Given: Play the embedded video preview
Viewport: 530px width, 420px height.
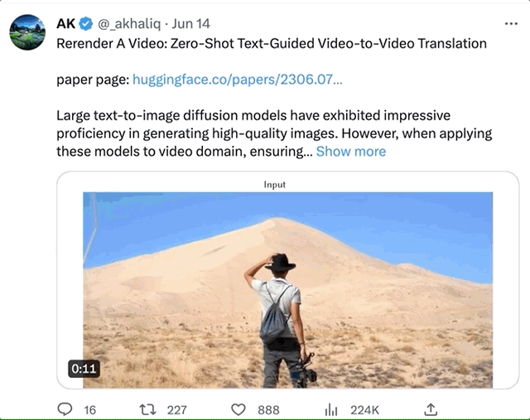Looking at the screenshot, I should pyautogui.click(x=287, y=290).
